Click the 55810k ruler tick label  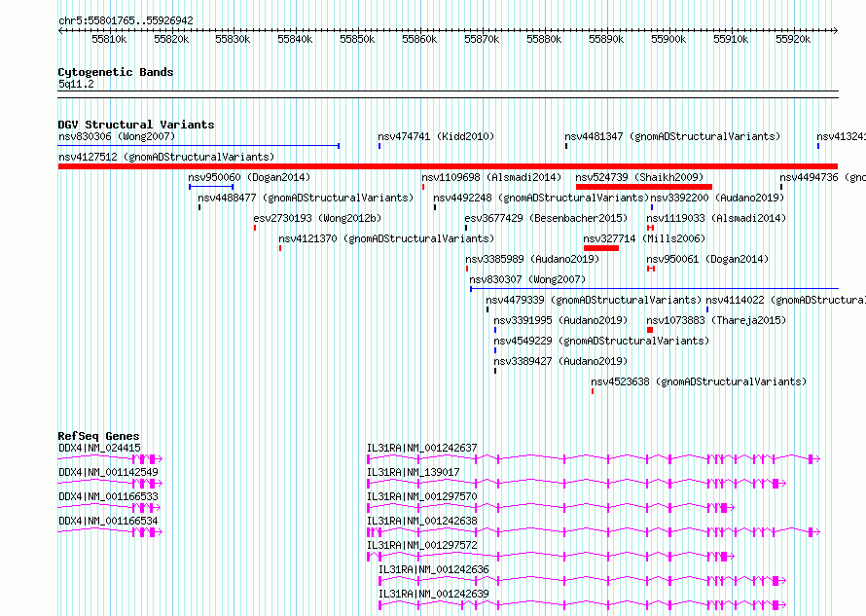click(109, 39)
